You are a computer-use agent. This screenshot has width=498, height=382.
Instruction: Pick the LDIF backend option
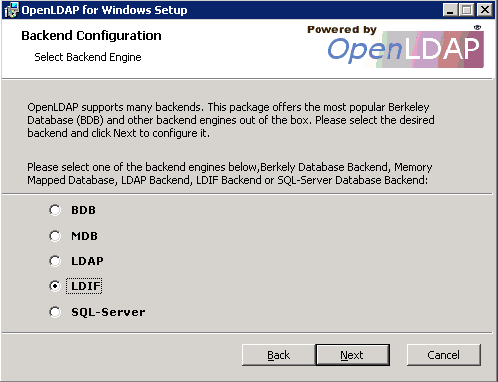click(x=55, y=286)
